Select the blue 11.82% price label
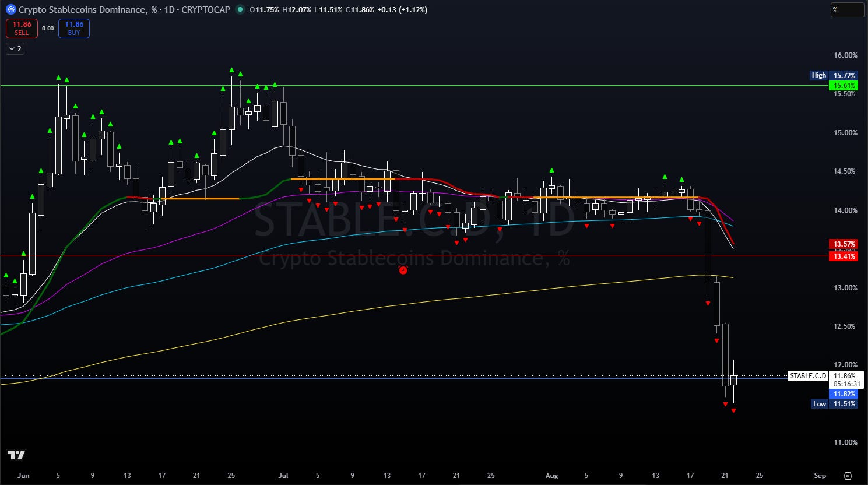The height and width of the screenshot is (485, 868). 843,394
